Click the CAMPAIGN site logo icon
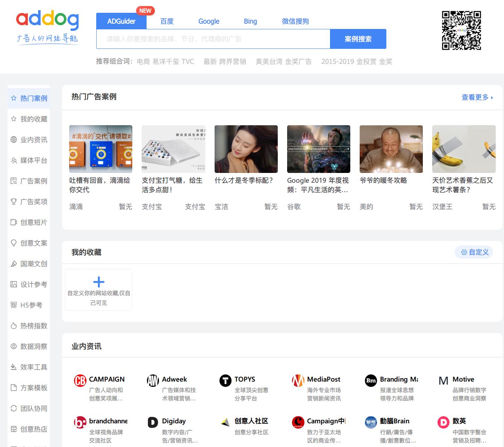The height and width of the screenshot is (447, 504). tap(80, 381)
